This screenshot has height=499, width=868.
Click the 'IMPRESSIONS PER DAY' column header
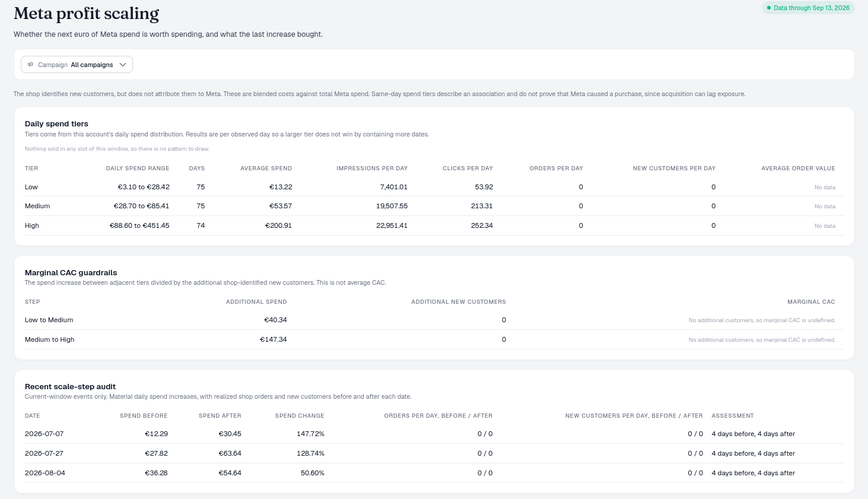pos(372,169)
